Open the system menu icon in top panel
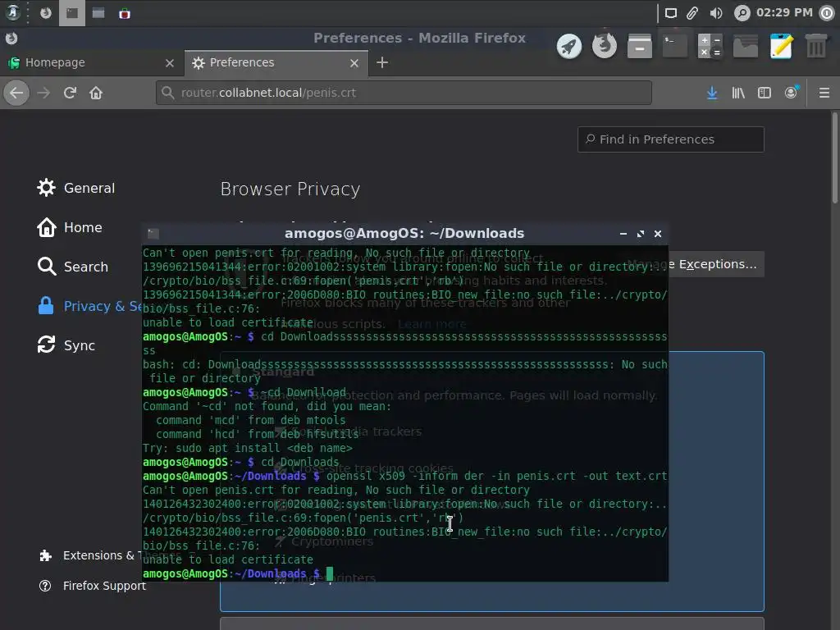This screenshot has height=630, width=840. tap(13, 13)
